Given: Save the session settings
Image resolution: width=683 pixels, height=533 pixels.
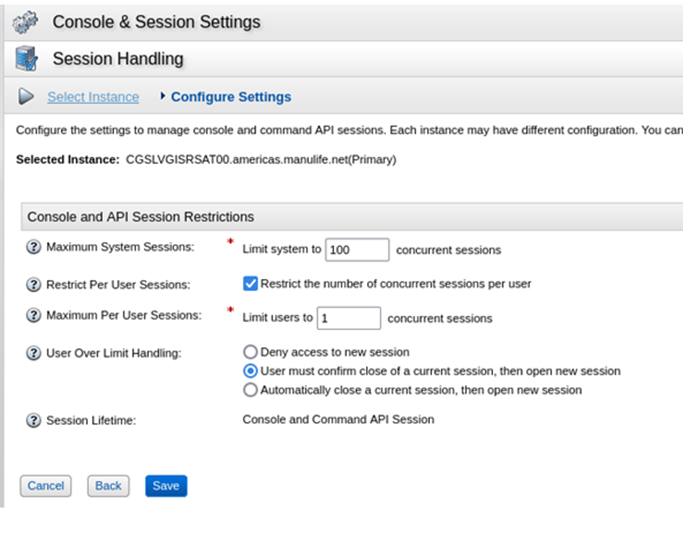Looking at the screenshot, I should click(166, 486).
